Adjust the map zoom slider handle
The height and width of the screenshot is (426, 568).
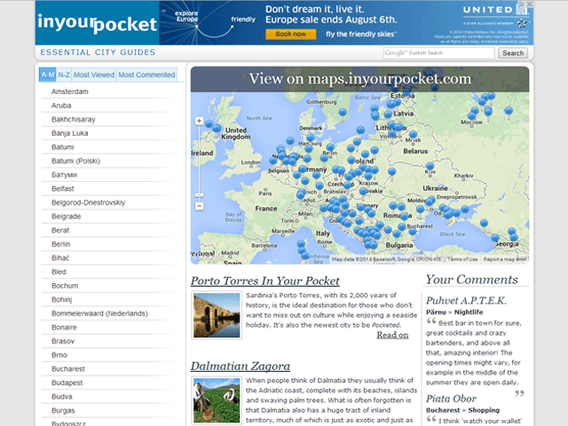pos(199,195)
